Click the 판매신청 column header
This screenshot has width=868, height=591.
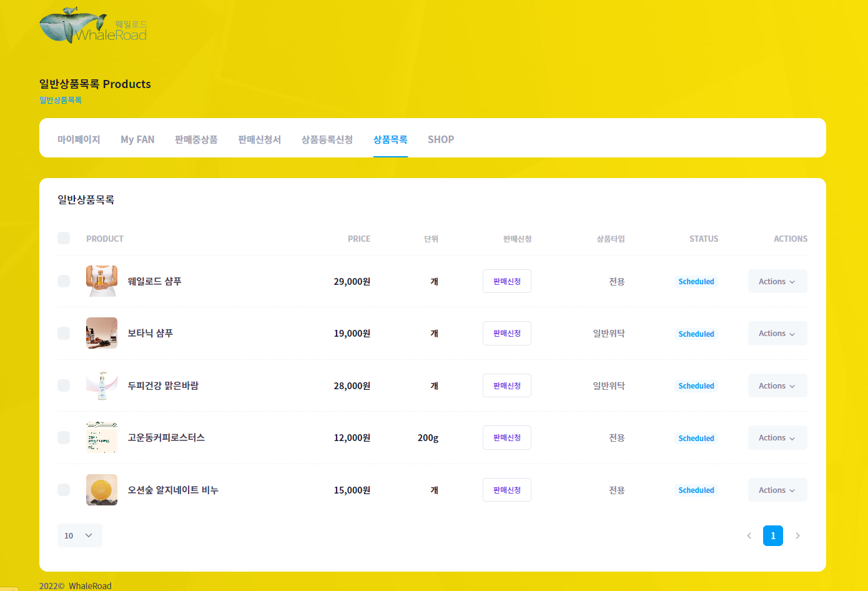[517, 239]
